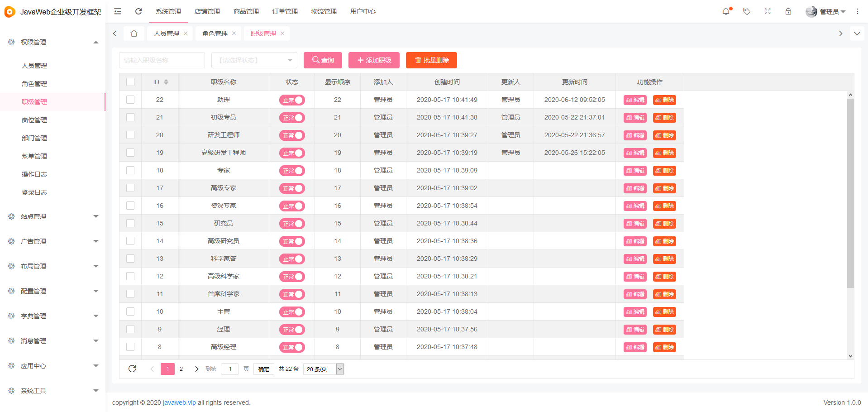868x412 pixels.
Task: Open the 订单管理 menu
Action: [285, 11]
